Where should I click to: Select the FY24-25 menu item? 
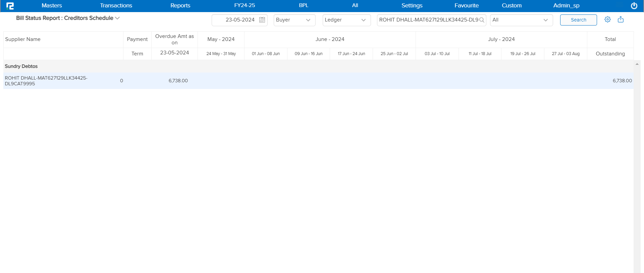245,6
